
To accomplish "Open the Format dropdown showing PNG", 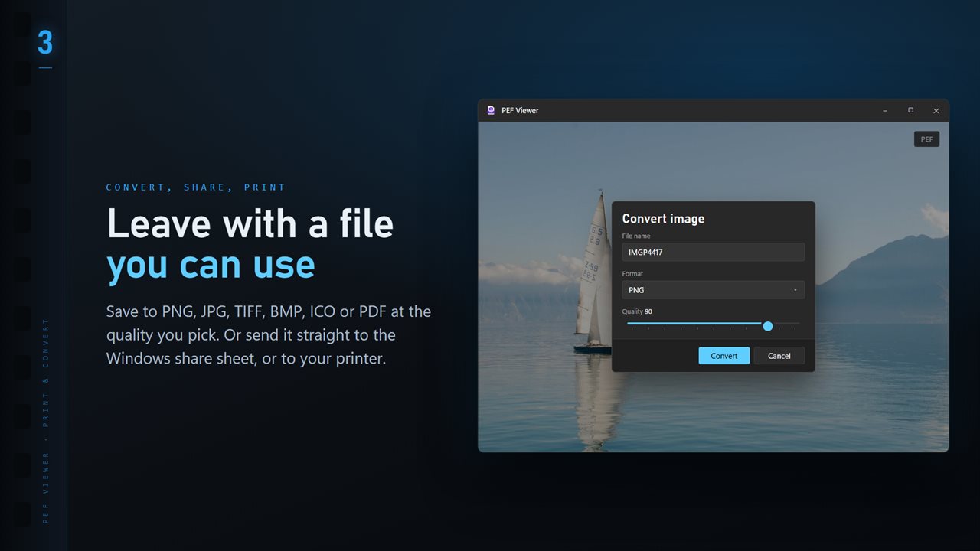I will tap(713, 290).
